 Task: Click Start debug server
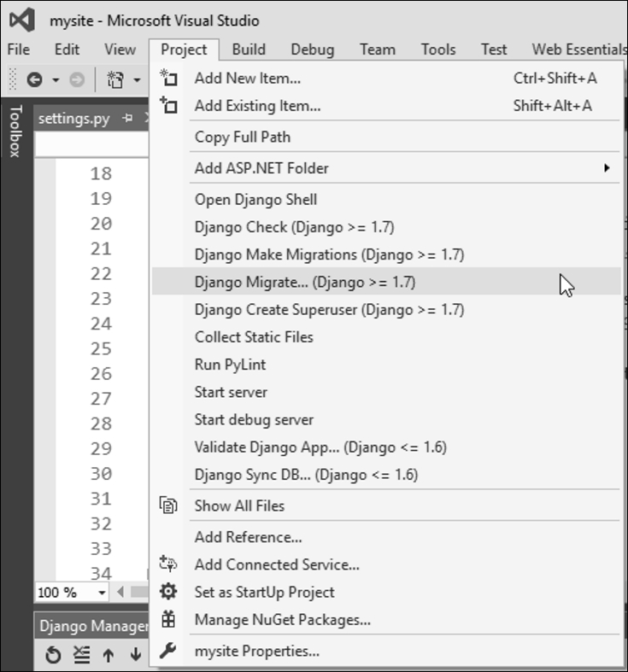point(254,419)
